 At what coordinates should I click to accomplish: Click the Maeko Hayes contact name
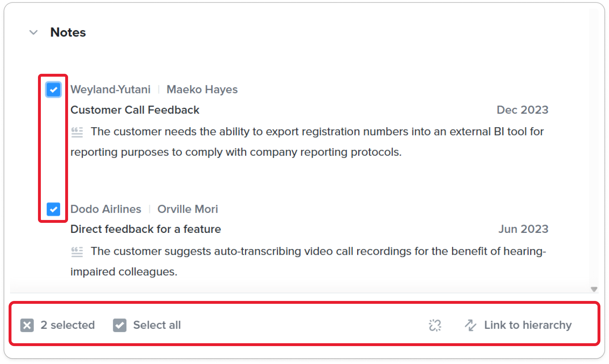202,90
